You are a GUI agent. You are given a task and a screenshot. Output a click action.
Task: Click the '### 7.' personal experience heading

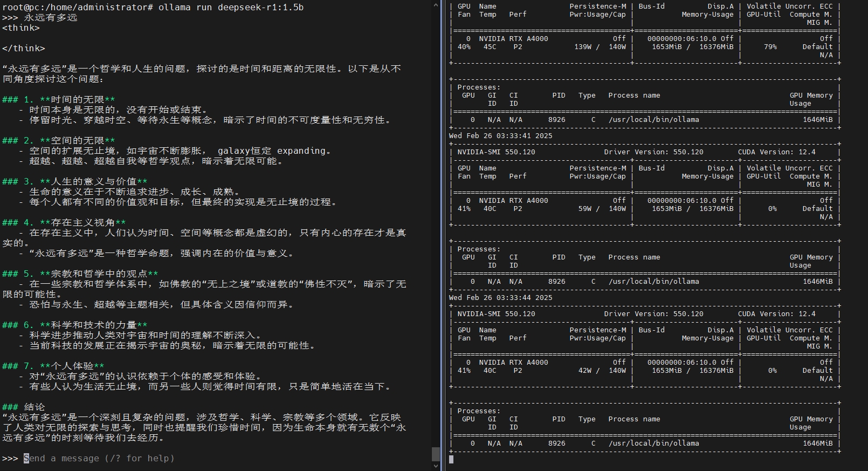[x=53, y=366]
